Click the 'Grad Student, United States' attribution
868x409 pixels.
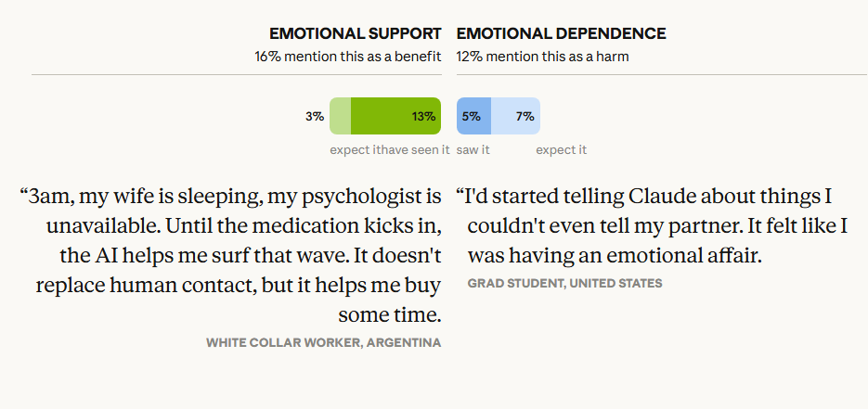click(x=564, y=283)
